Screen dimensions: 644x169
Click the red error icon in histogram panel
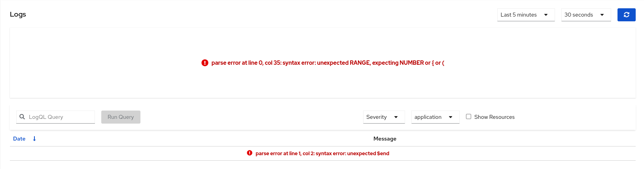tap(205, 63)
